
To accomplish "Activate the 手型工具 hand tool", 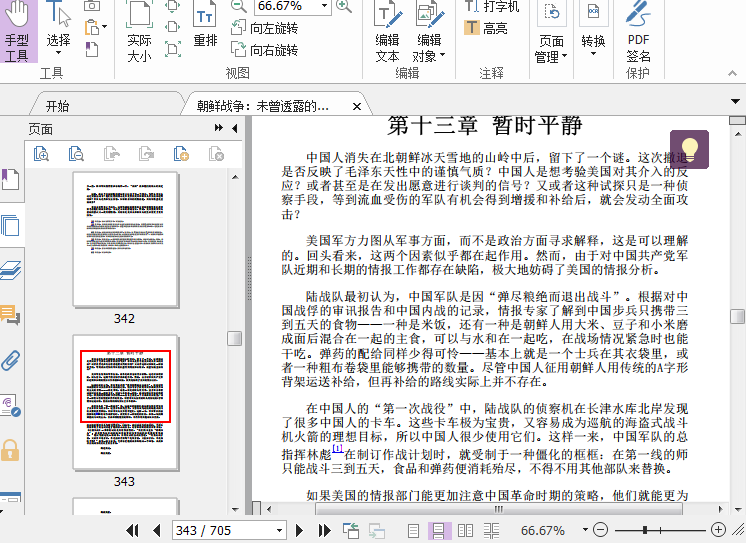I will point(18,31).
